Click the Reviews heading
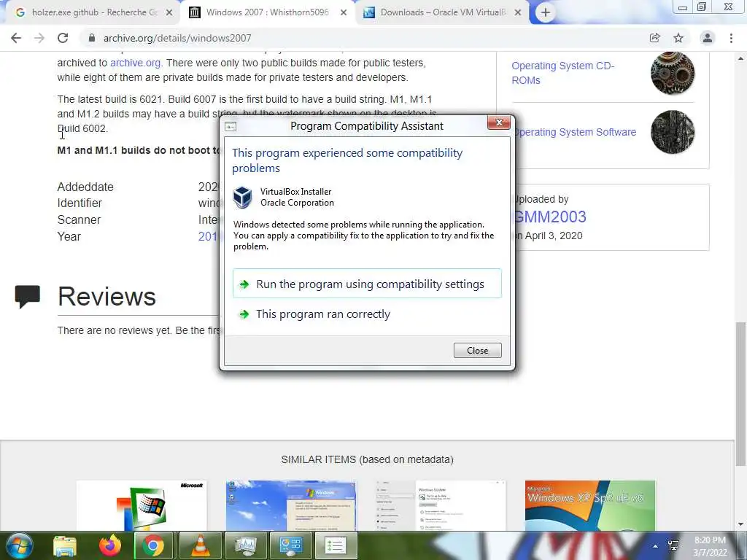The image size is (747, 560). [107, 297]
